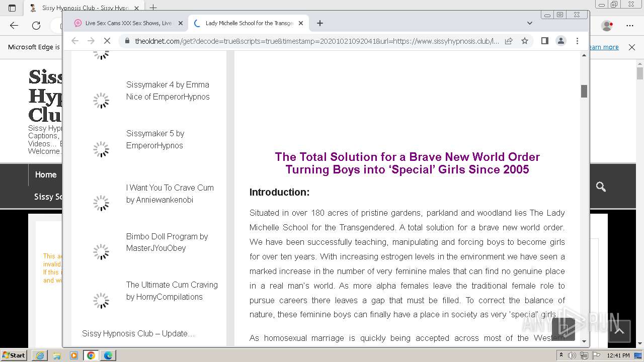
Task: Bookmark this page with star icon
Action: [525, 41]
